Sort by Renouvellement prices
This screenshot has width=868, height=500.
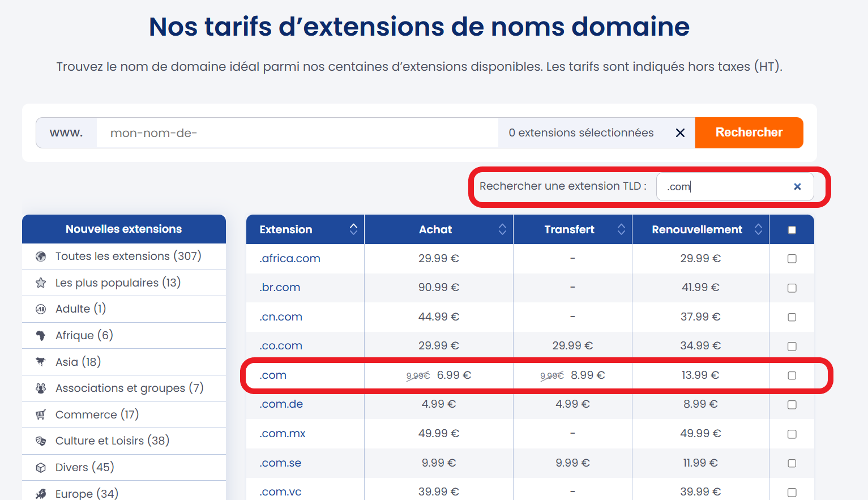758,229
